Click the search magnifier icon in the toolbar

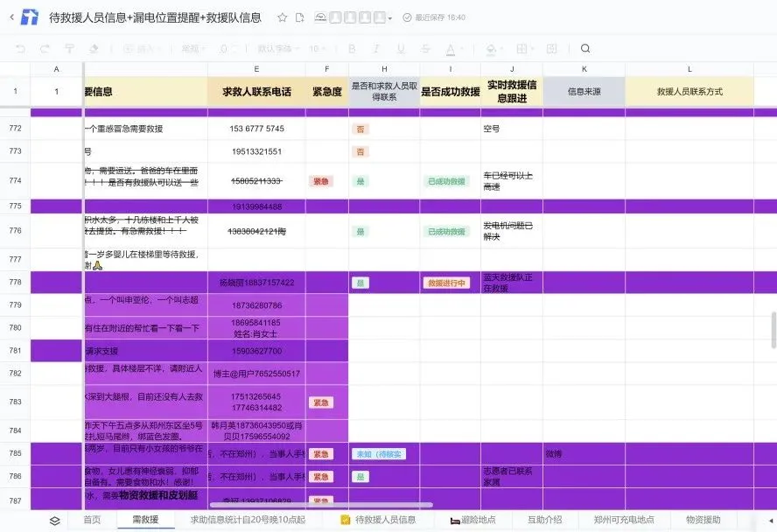click(585, 48)
